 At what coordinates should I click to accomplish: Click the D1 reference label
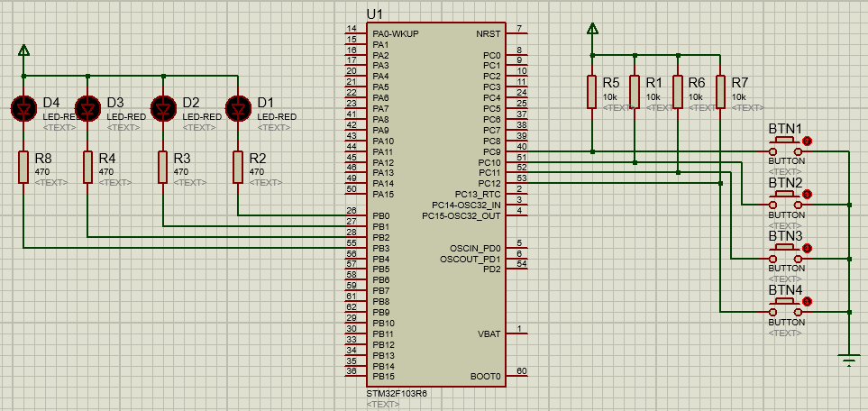coord(265,103)
